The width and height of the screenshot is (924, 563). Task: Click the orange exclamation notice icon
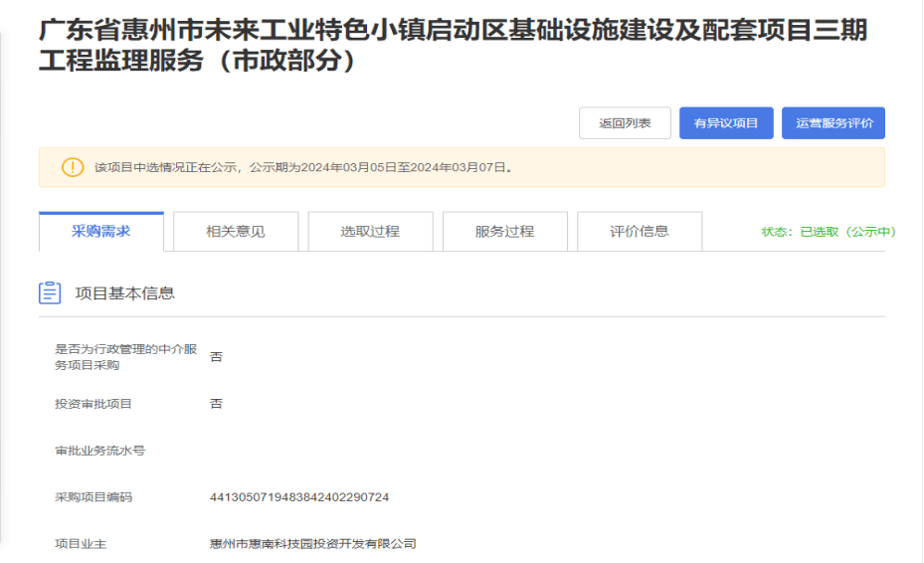(73, 167)
